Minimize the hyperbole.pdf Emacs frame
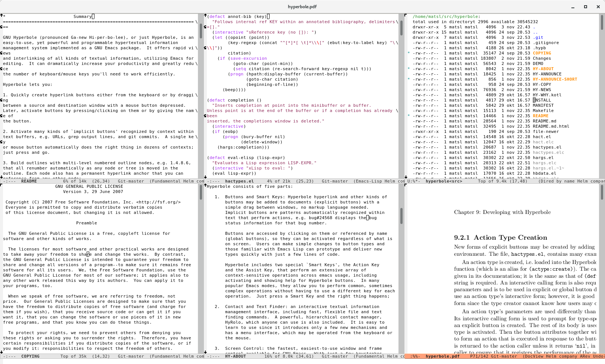The width and height of the screenshot is (605, 364). pyautogui.click(x=573, y=7)
